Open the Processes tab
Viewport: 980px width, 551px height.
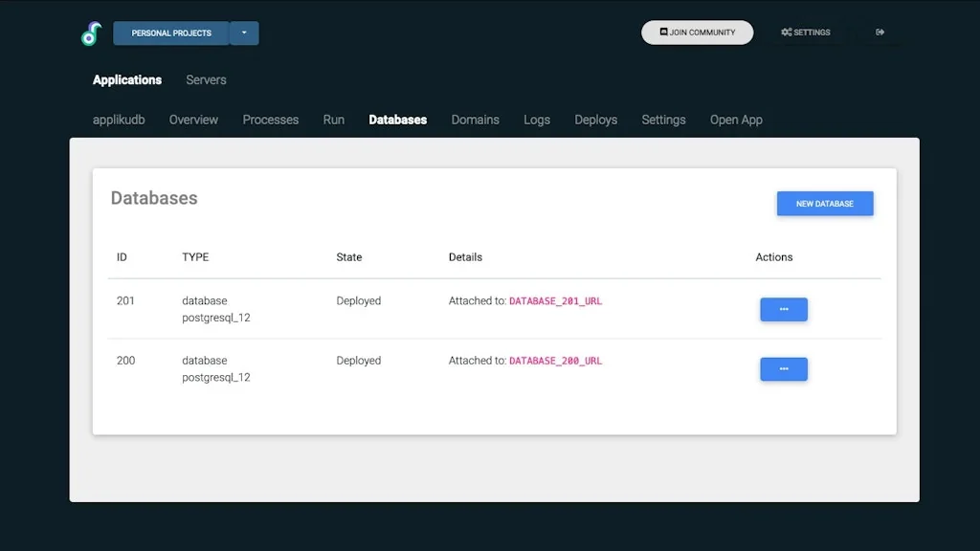[x=270, y=120]
